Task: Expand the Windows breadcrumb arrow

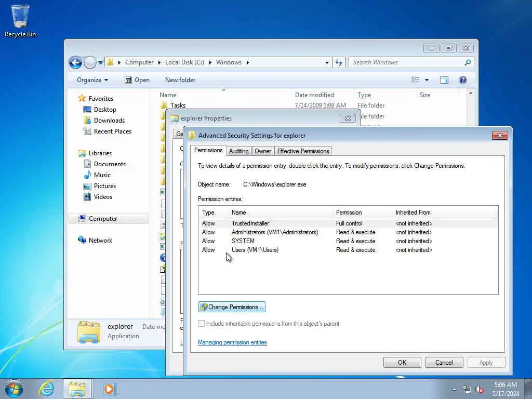Action: [x=247, y=62]
